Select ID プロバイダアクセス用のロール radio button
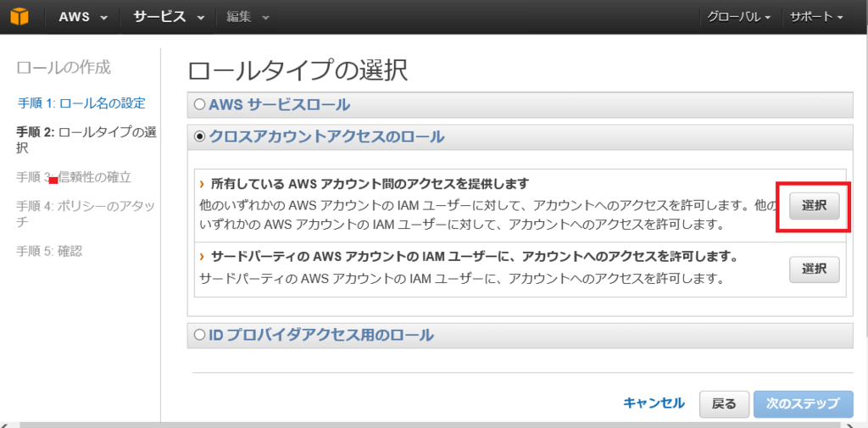This screenshot has width=868, height=428. coord(199,335)
